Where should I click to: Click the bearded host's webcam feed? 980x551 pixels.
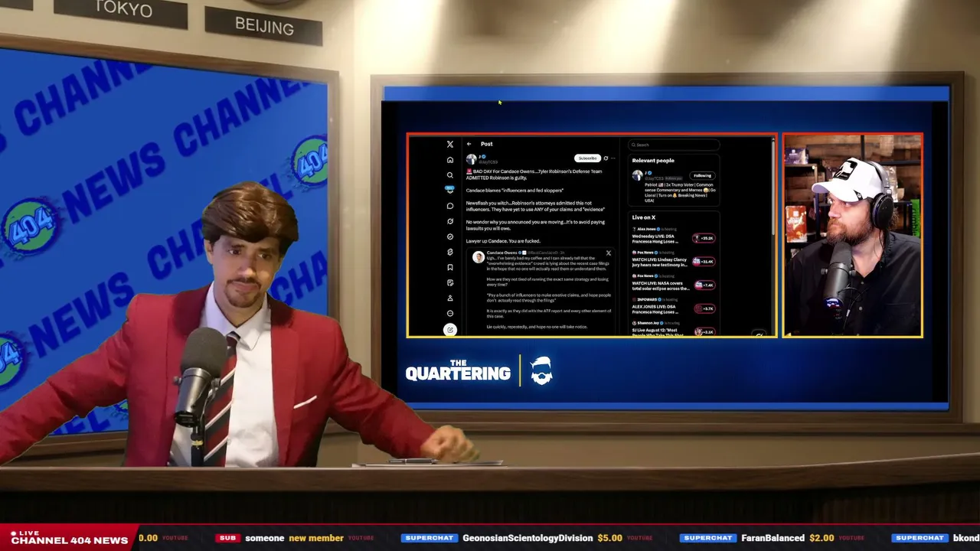pyautogui.click(x=852, y=236)
